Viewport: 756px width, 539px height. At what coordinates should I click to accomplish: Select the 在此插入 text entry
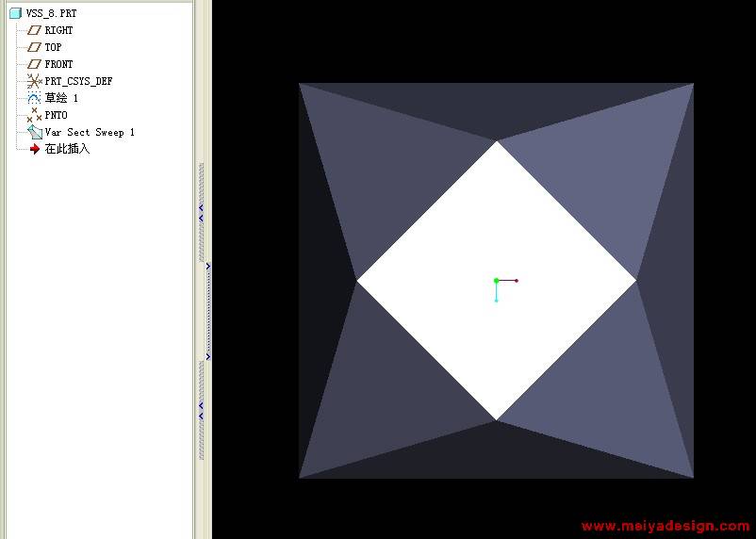(67, 149)
